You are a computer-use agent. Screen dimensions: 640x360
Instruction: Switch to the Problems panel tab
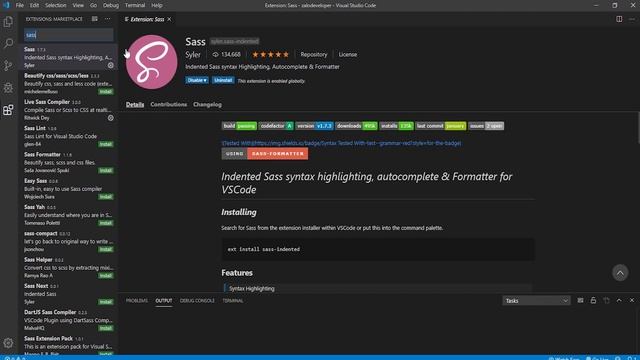click(137, 300)
